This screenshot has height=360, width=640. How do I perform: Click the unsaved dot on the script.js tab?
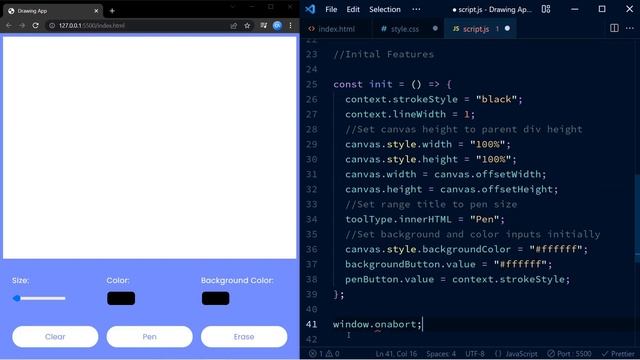click(507, 29)
